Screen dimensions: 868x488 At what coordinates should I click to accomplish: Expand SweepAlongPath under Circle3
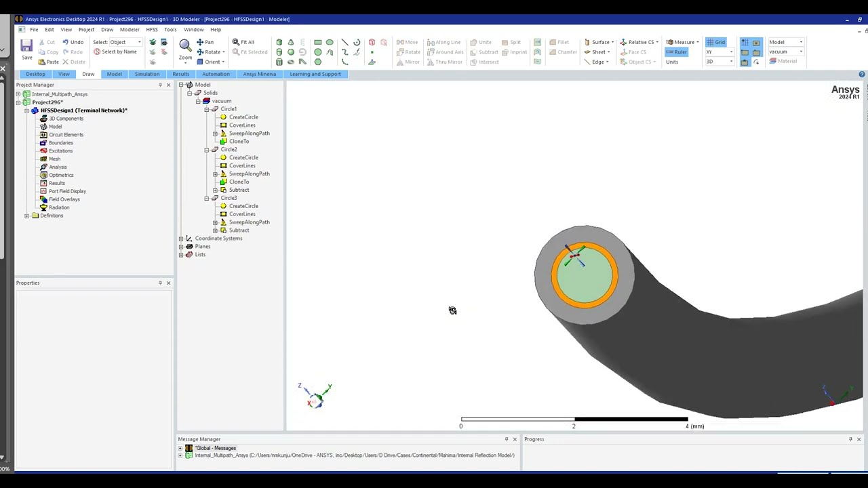216,222
